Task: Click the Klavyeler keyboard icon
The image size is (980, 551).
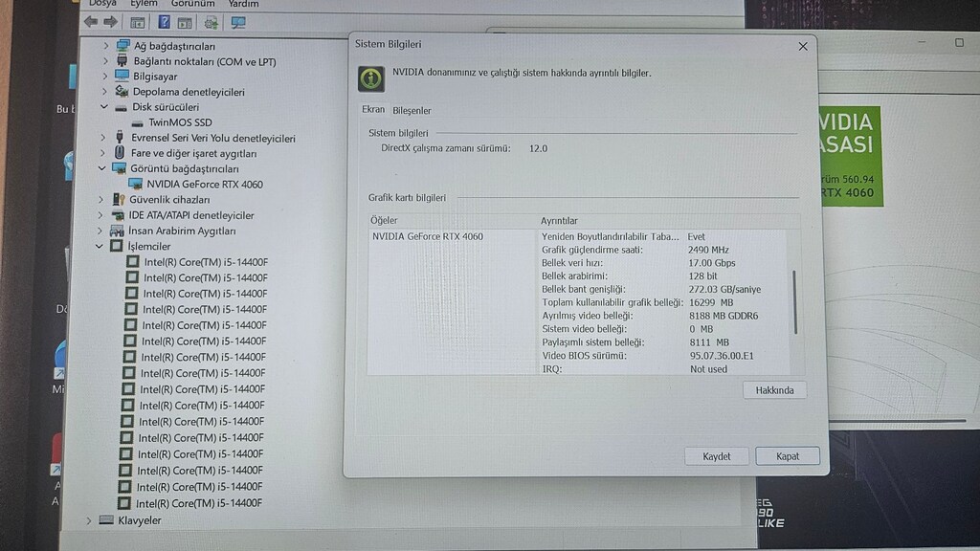Action: [106, 519]
